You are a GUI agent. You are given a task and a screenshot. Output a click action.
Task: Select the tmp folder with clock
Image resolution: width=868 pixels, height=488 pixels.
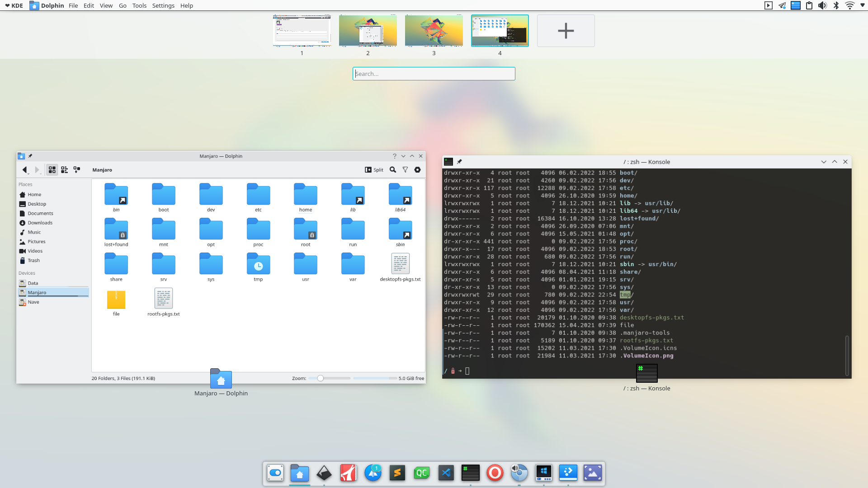pyautogui.click(x=258, y=267)
